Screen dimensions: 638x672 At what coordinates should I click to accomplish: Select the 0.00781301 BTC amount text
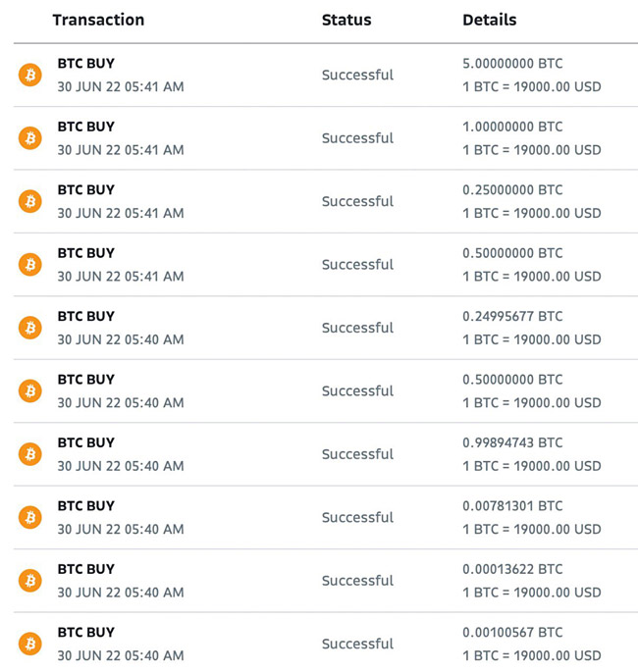pos(512,506)
